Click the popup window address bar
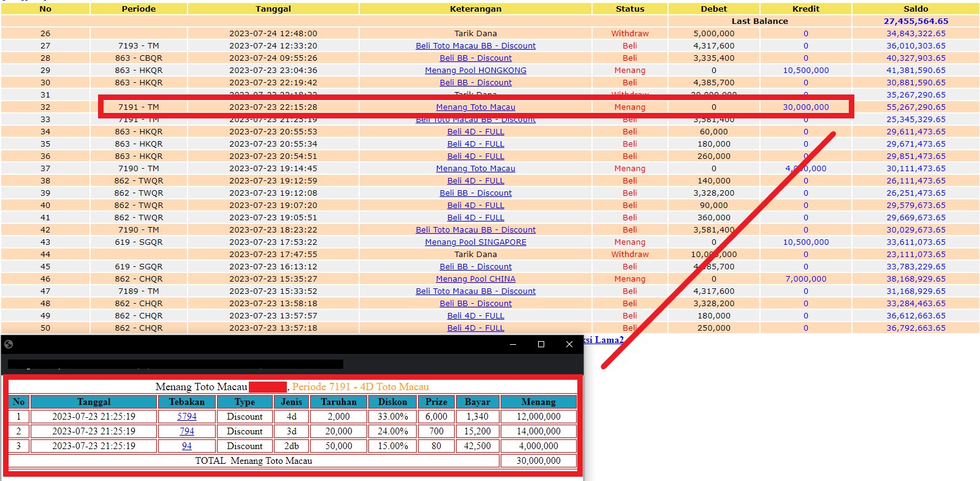 point(175,364)
